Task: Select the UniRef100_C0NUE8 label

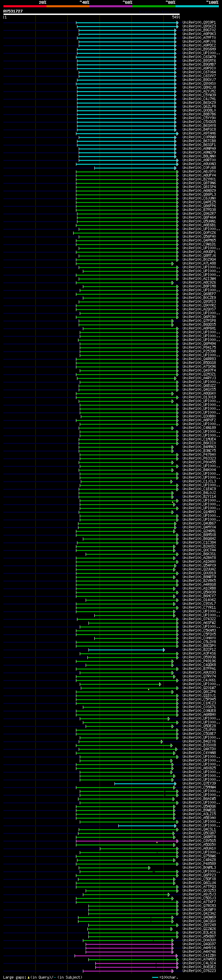Action: tap(199, 711)
